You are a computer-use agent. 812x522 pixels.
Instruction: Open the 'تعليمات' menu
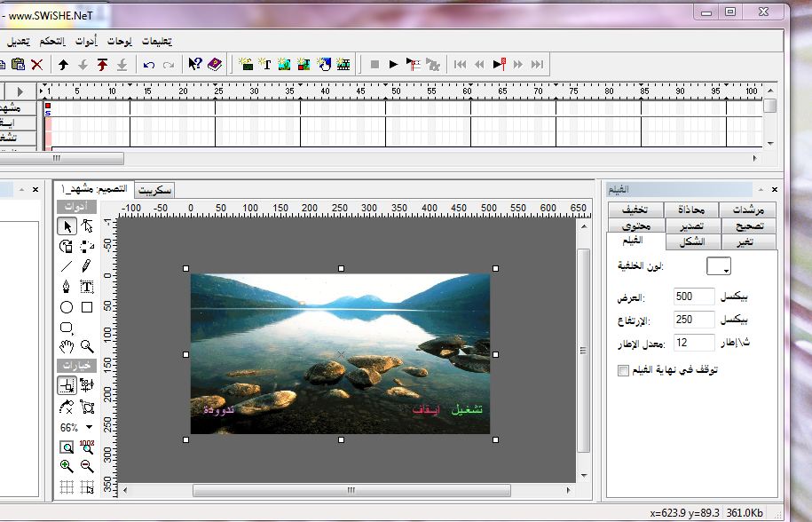156,41
